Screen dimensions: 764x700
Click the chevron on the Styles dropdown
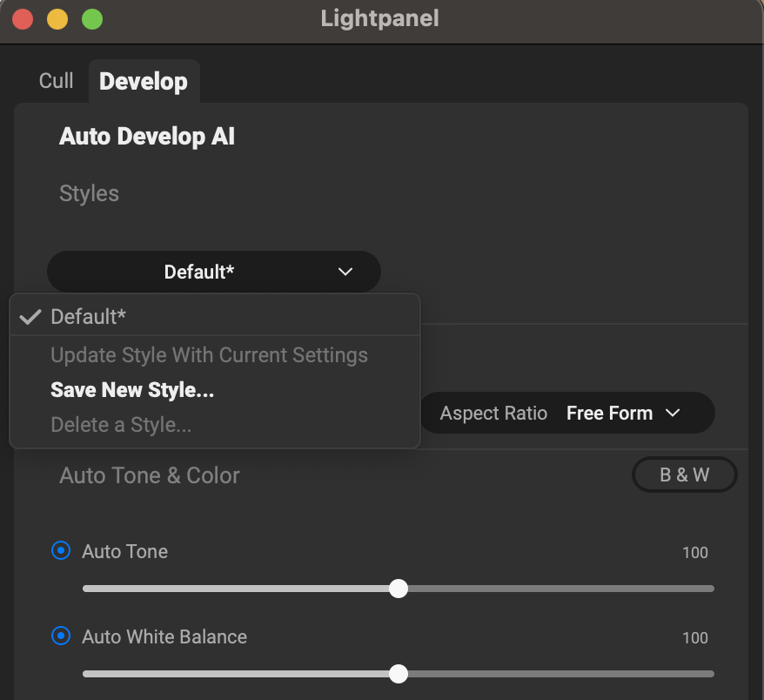345,272
